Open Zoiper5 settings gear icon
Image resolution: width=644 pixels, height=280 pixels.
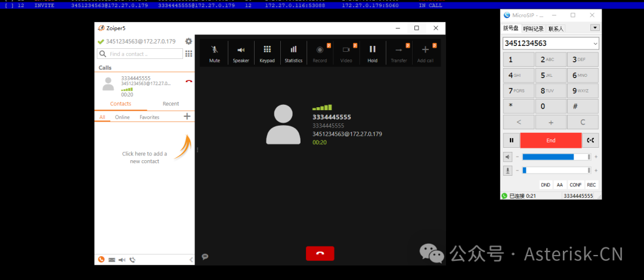pos(188,41)
